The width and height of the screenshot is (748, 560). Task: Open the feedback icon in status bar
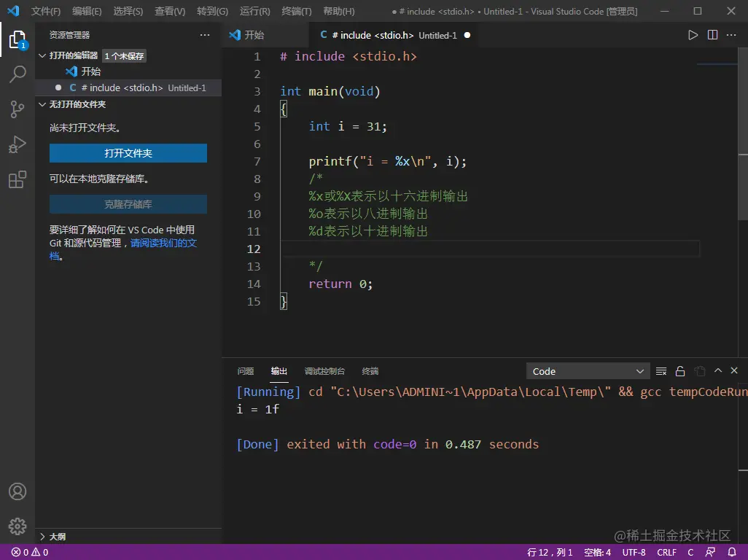pos(710,552)
